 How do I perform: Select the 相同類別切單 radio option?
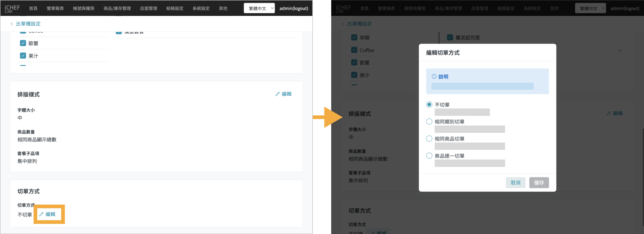(x=429, y=122)
